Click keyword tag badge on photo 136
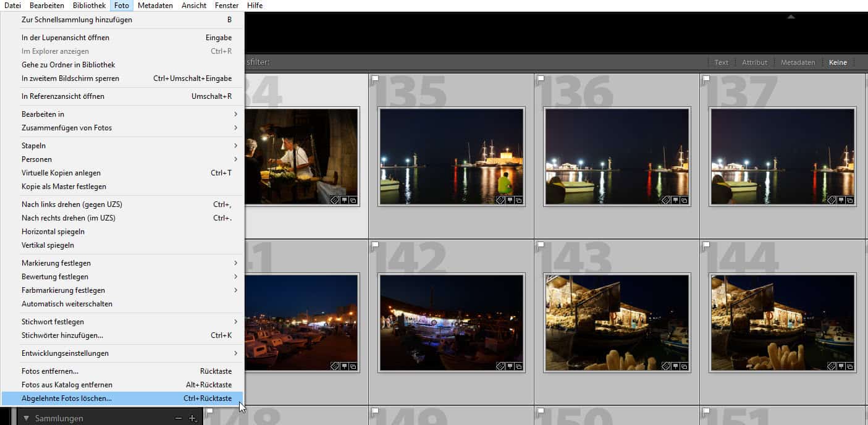The image size is (868, 425). [x=665, y=200]
